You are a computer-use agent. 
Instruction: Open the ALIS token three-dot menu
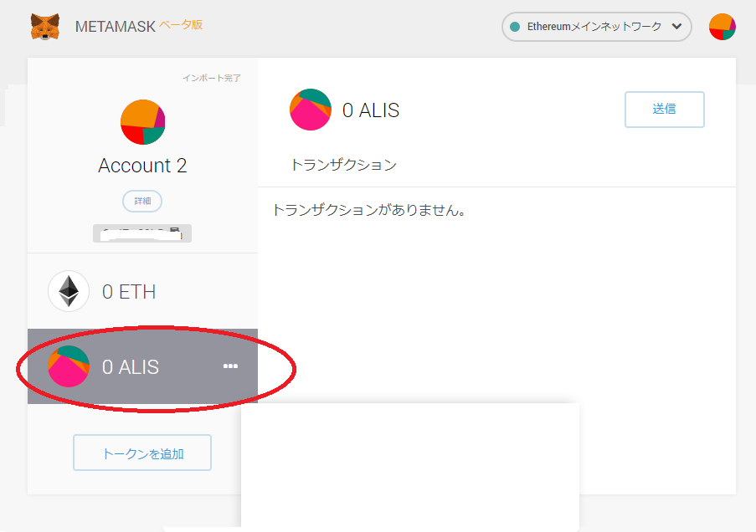[x=230, y=366]
